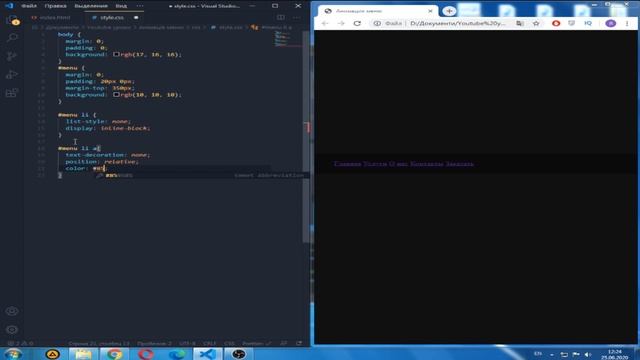Open the clock showing 12:24
The height and width of the screenshot is (360, 640).
(x=614, y=354)
